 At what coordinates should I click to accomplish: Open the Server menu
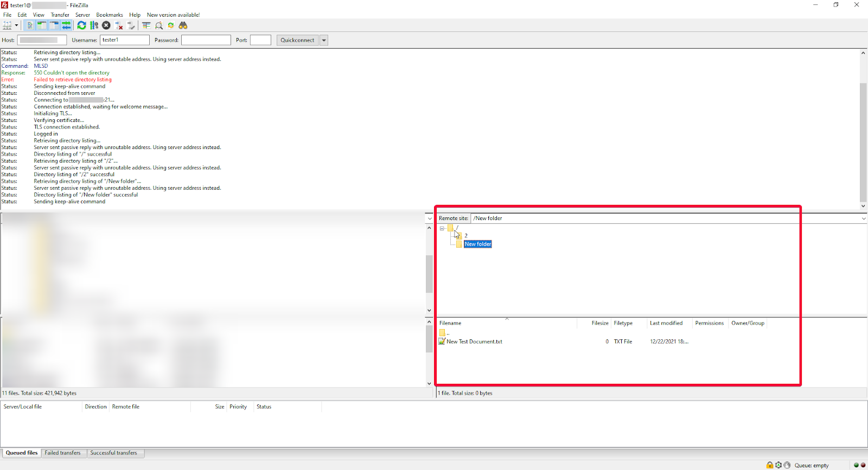point(82,15)
